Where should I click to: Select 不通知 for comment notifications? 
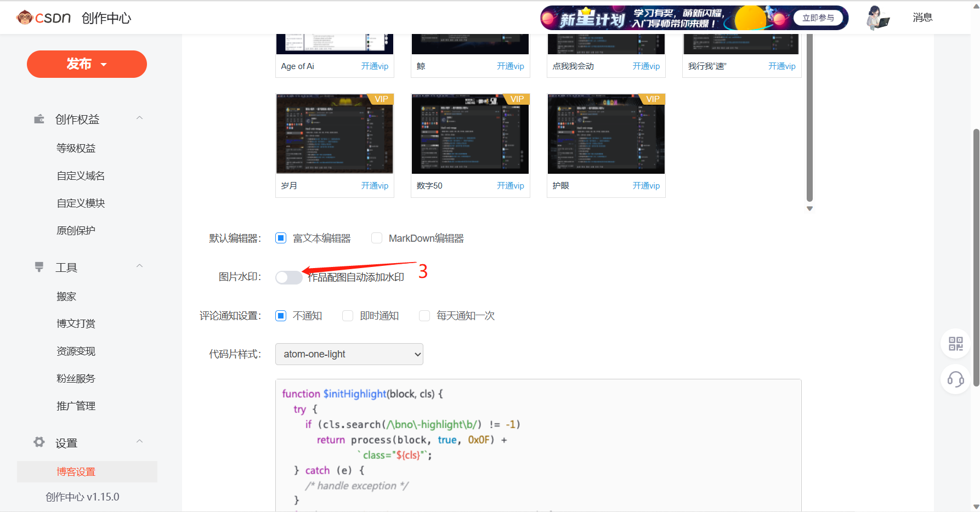(281, 316)
